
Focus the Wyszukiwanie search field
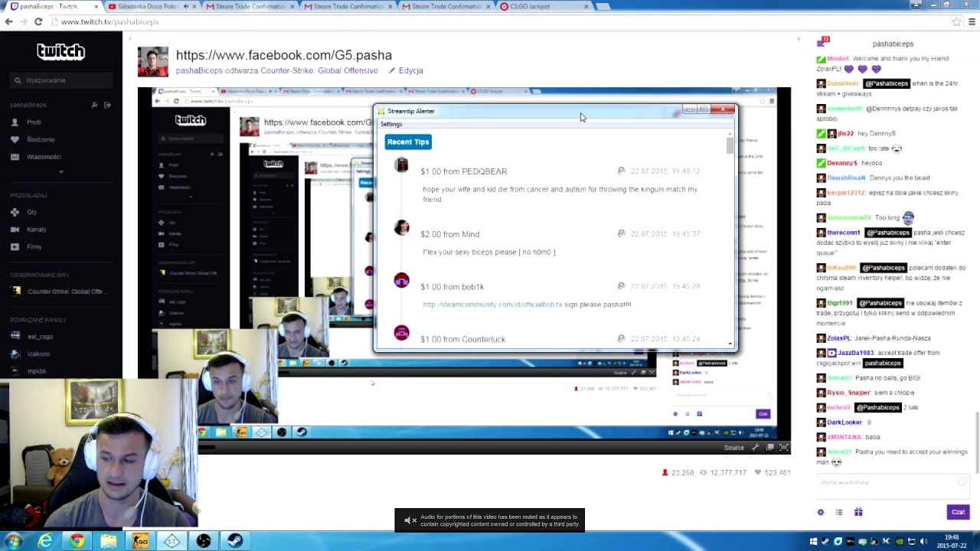[x=61, y=80]
